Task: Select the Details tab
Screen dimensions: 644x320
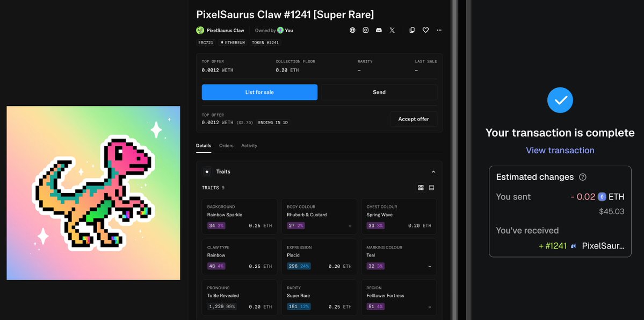Action: coord(204,146)
